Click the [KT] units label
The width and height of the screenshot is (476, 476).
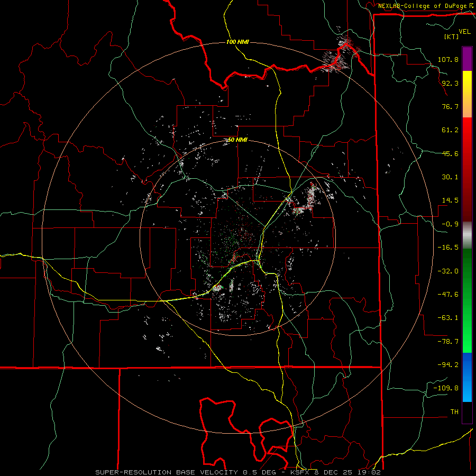452,36
